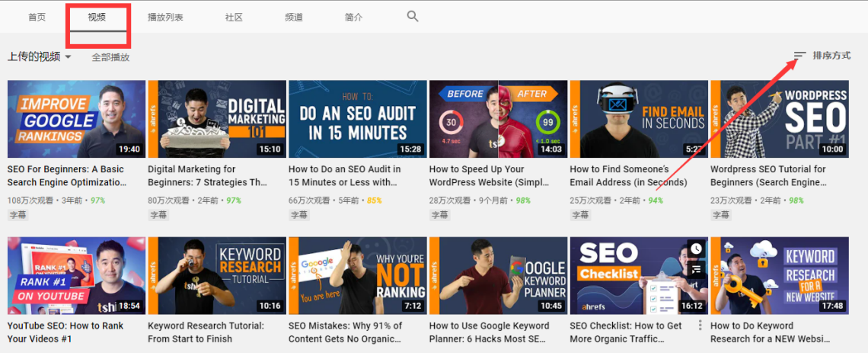Click 字幕 badge under Find Someone's Email video

[x=580, y=214]
